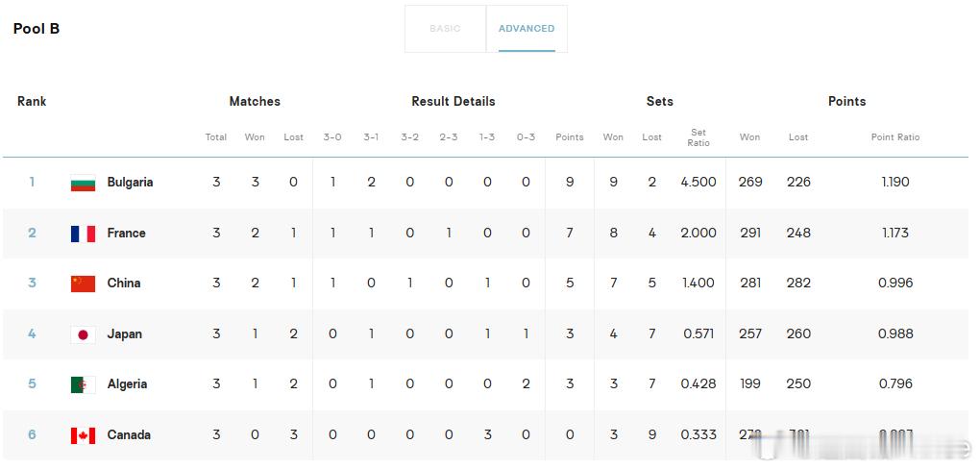The width and height of the screenshot is (980, 469).
Task: Click the China flag icon
Action: coord(84,284)
